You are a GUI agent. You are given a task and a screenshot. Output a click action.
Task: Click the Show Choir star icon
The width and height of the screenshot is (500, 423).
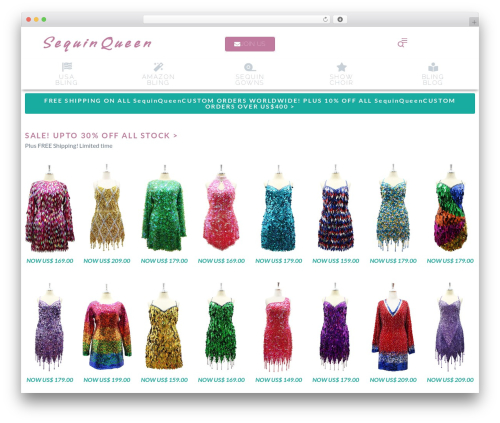point(341,67)
